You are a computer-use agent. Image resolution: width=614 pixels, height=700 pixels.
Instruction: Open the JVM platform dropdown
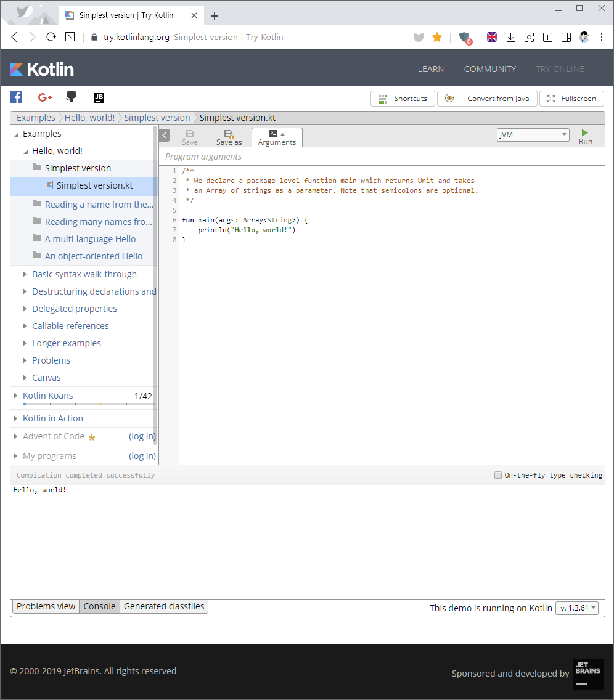(x=533, y=135)
